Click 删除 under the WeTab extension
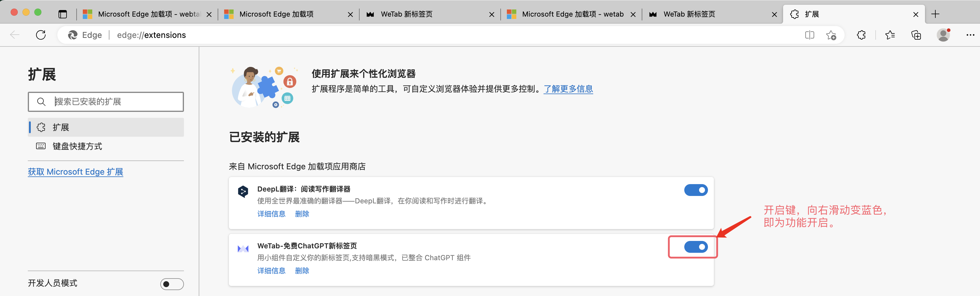 pos(302,271)
